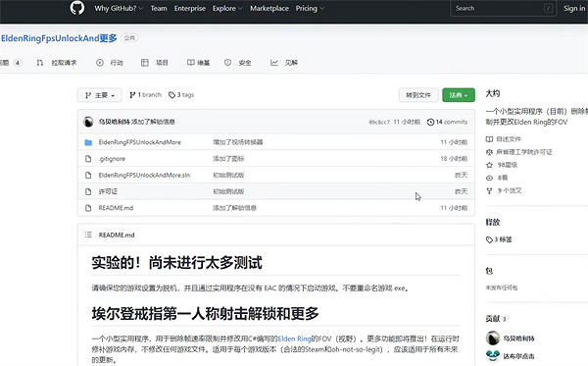Open the 乌贝哈利特 contributor profile
Viewport: 588px width, 366px height.
click(x=518, y=339)
